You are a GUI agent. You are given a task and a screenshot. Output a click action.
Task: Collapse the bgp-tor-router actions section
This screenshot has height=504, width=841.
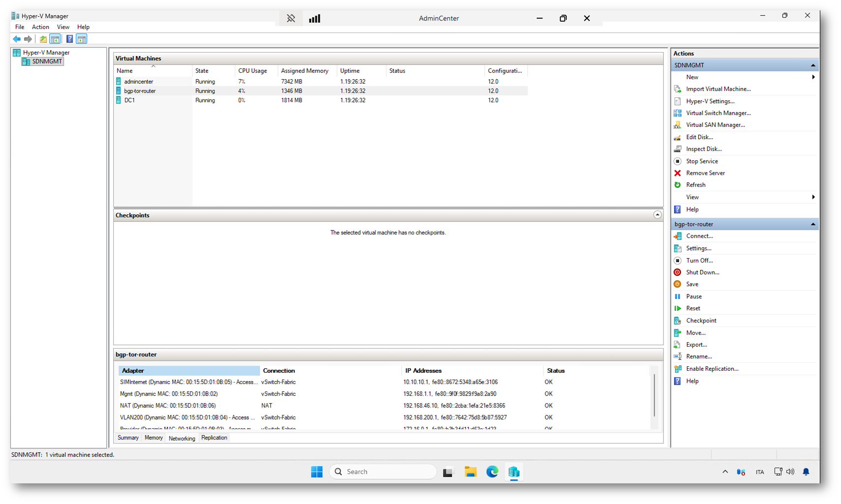pyautogui.click(x=812, y=224)
